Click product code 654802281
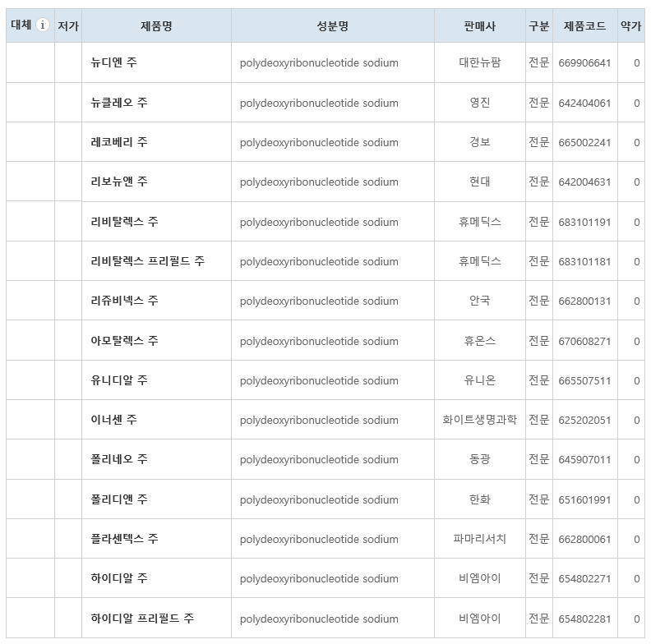651x644 pixels. click(584, 619)
